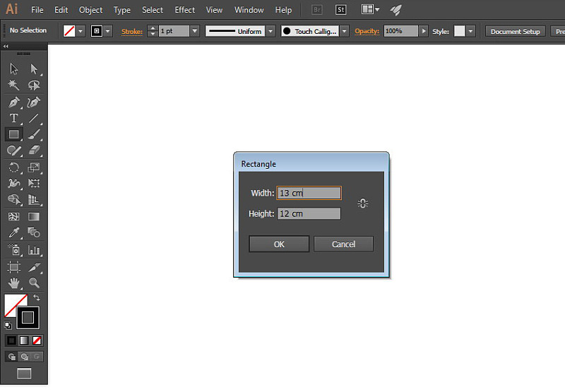Open Touch Callig brush dropdown
This screenshot has height=392, width=565.
pos(345,31)
